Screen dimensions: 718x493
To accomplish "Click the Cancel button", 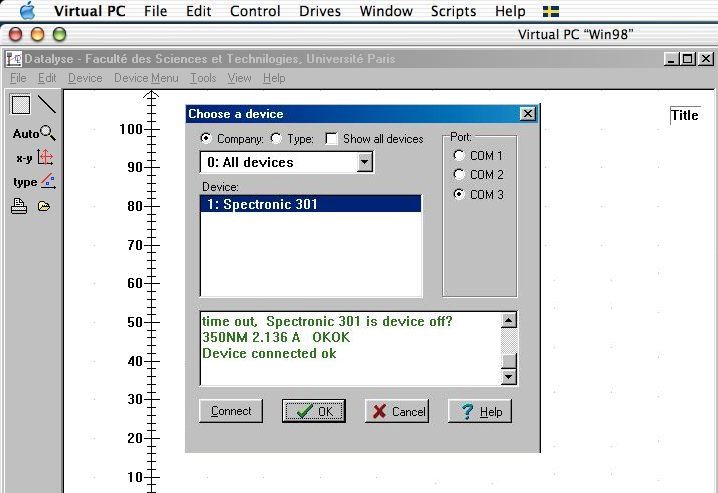I will tap(397, 411).
